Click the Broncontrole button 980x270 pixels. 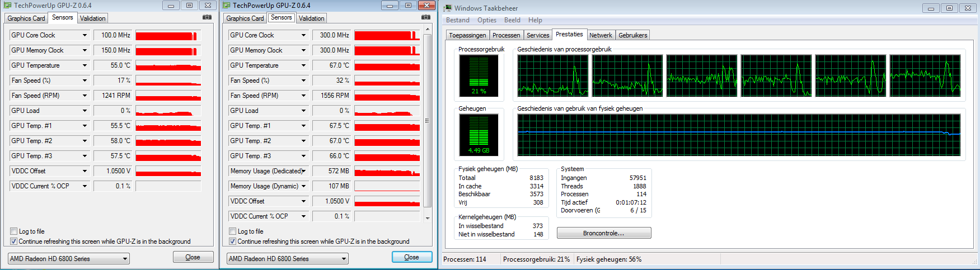pyautogui.click(x=603, y=233)
